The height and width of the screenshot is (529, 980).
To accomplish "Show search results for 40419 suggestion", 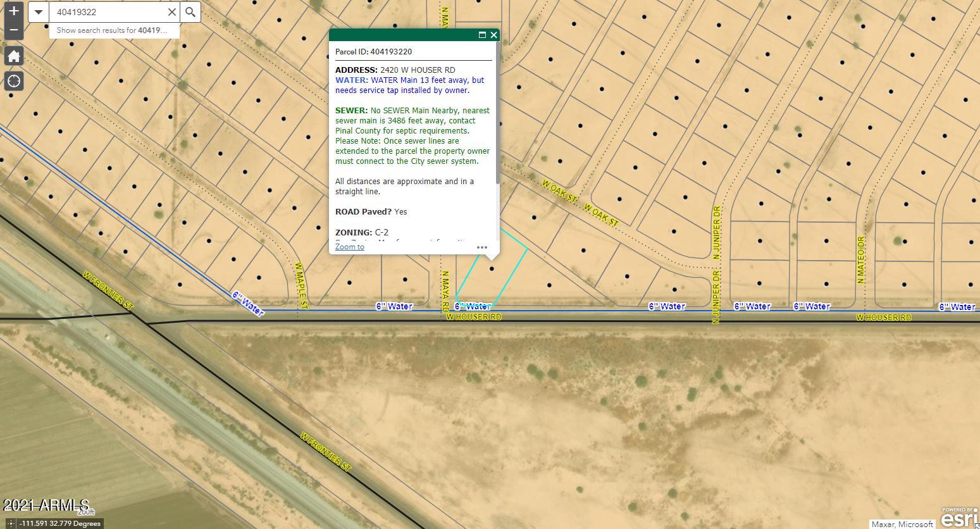I will coord(115,30).
